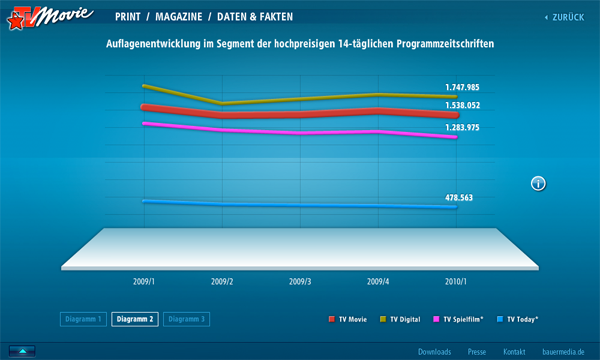Click the red TV Movie legend swatch
Screen dimensions: 600x360
coord(332,319)
